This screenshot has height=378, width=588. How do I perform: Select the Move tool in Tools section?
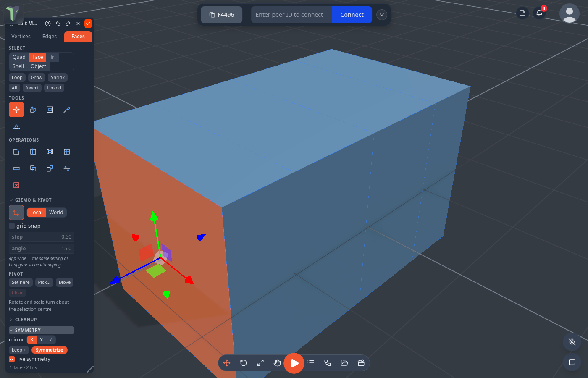pos(16,110)
